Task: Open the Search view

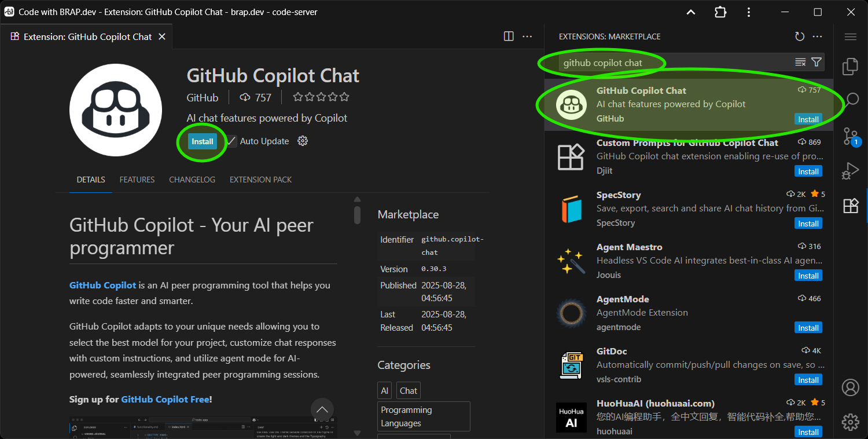Action: pyautogui.click(x=850, y=100)
